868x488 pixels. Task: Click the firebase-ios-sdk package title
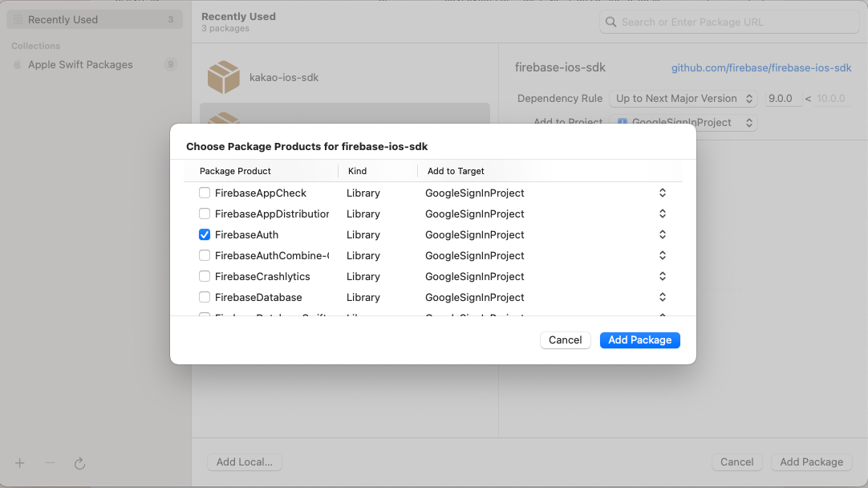560,67
